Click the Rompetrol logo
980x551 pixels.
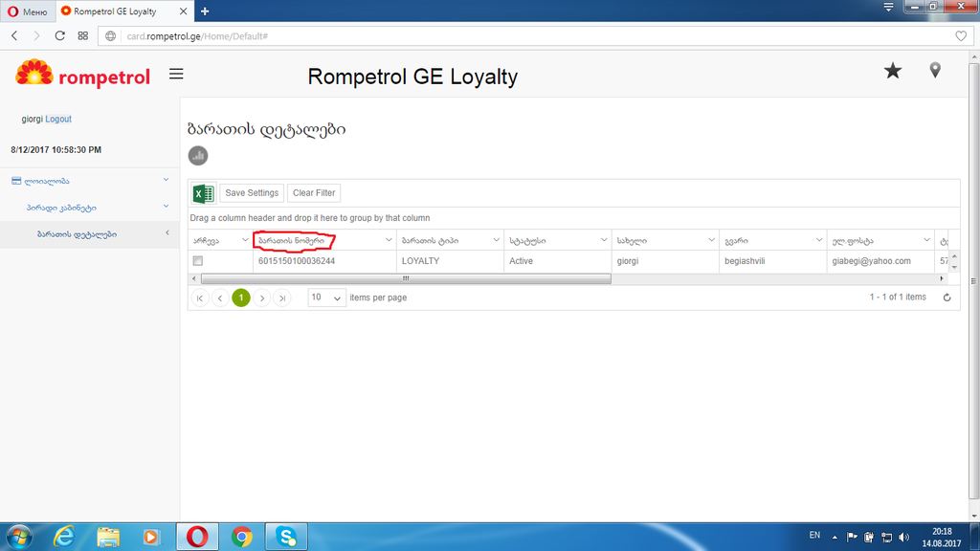tap(82, 75)
